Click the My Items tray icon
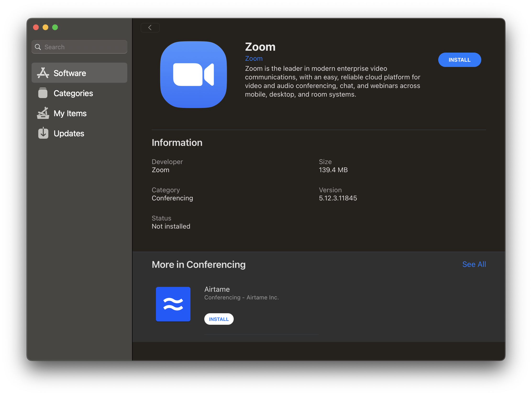This screenshot has width=532, height=396. pos(43,113)
